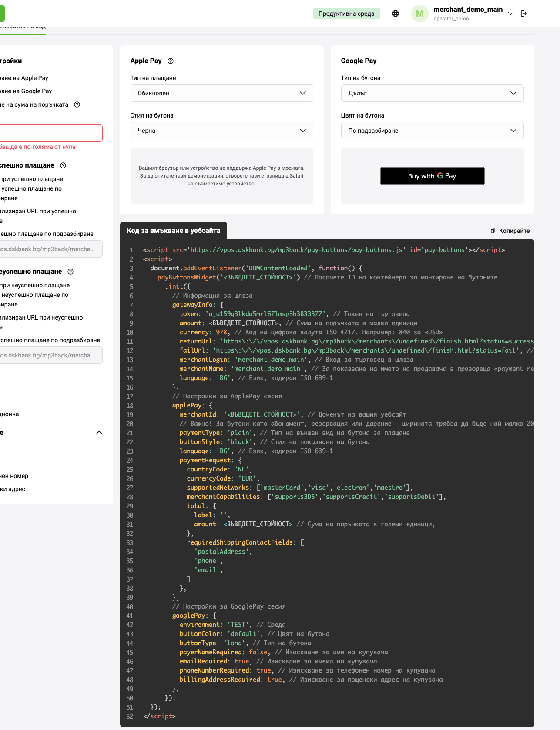Show help for the unsuccessful payment section heading
The image size is (560, 730).
click(70, 272)
